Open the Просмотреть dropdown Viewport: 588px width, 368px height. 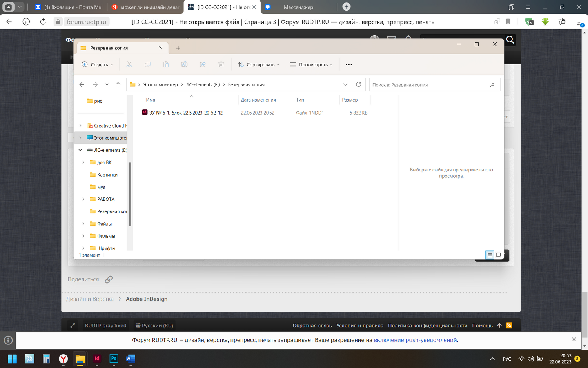pyautogui.click(x=311, y=64)
